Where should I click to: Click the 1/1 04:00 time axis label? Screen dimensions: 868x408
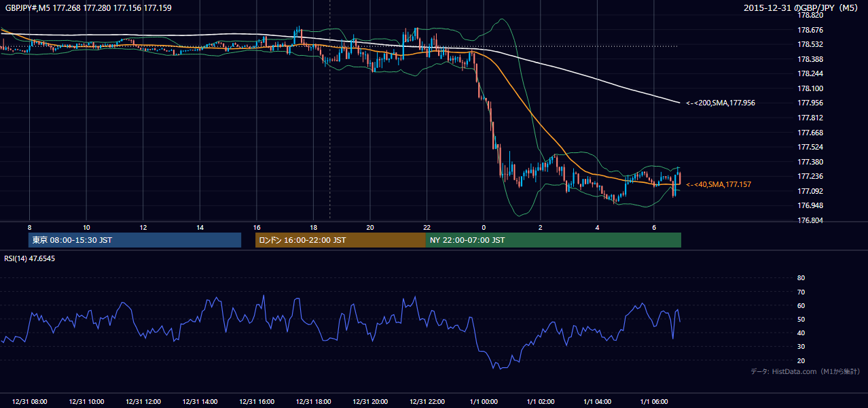pyautogui.click(x=597, y=402)
